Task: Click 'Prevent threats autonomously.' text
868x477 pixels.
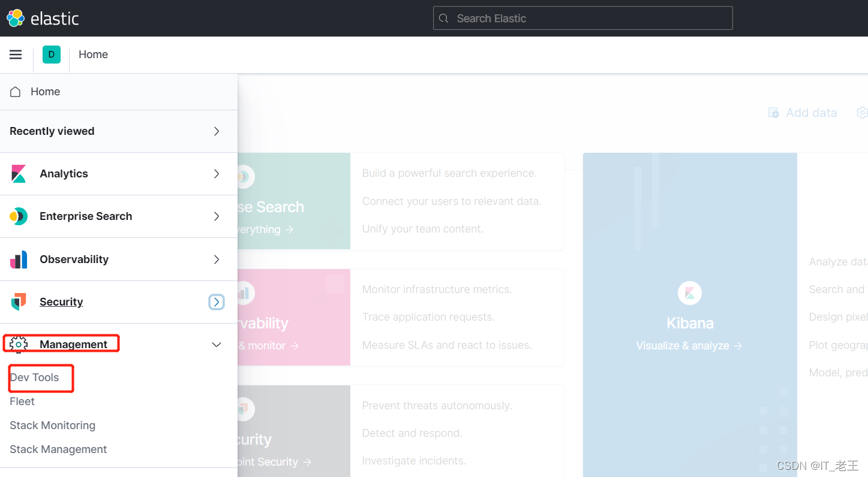Action: point(437,406)
